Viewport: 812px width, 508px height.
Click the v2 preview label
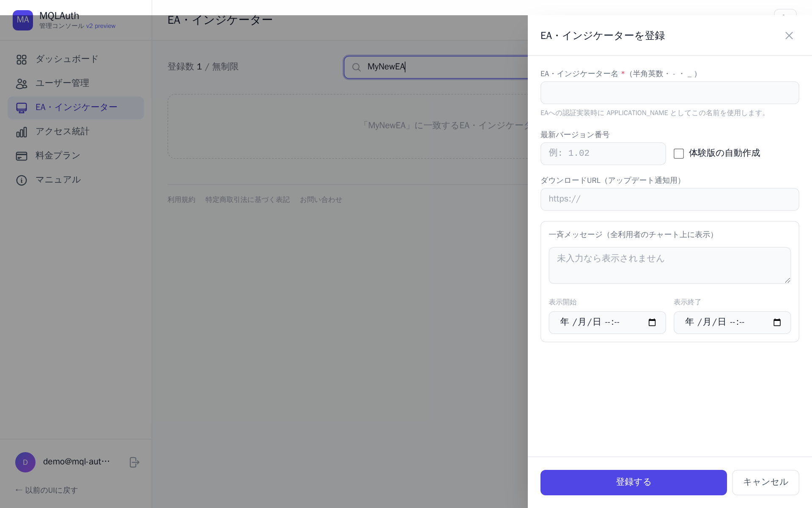pos(101,26)
